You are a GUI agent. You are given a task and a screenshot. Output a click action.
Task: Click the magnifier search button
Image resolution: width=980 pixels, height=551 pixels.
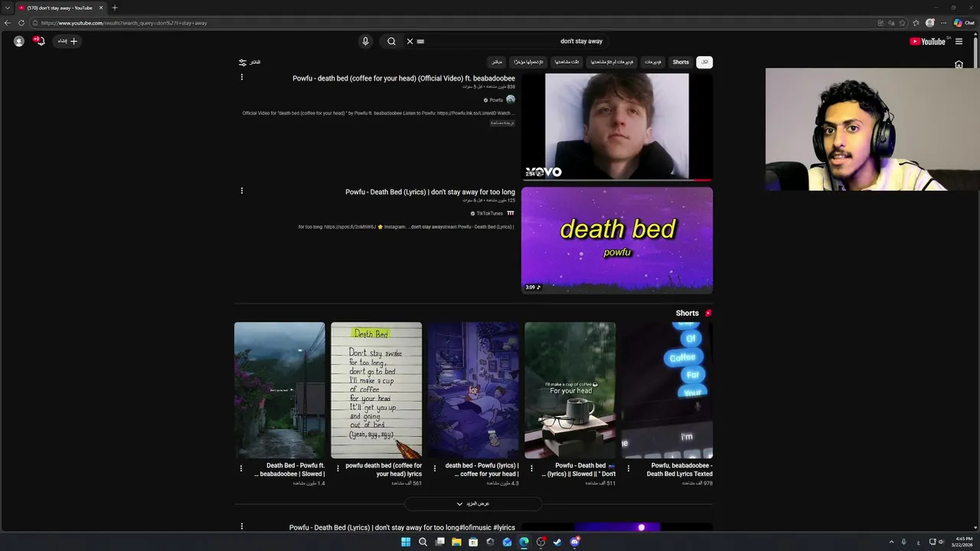point(391,41)
